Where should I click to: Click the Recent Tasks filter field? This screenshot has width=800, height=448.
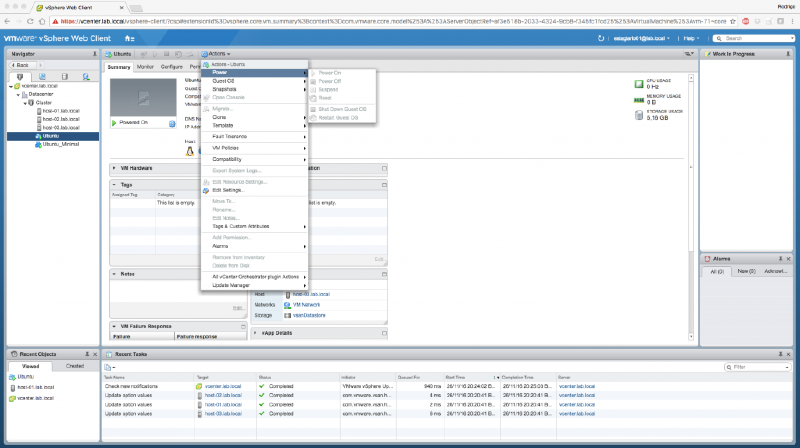click(758, 367)
